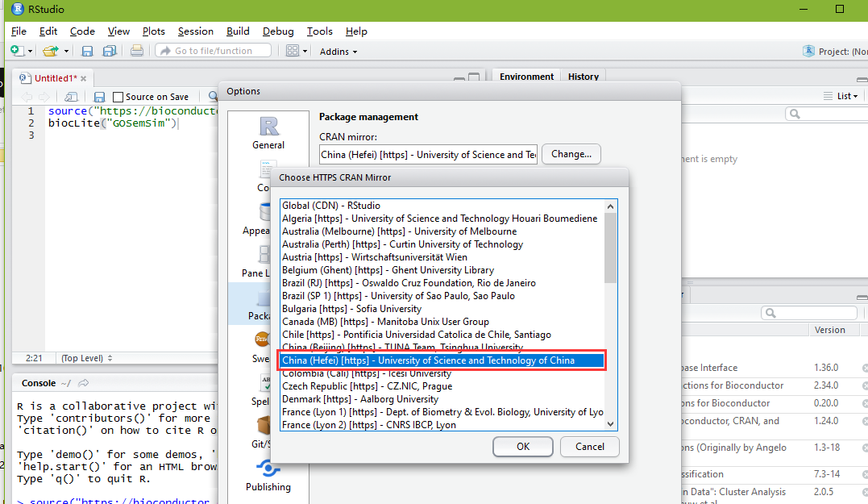The image size is (868, 504).
Task: Click the CRAN mirror text field
Action: (428, 155)
